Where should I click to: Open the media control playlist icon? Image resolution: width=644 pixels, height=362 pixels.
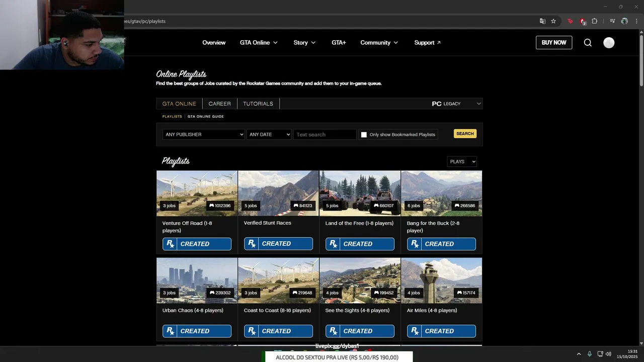click(x=612, y=21)
